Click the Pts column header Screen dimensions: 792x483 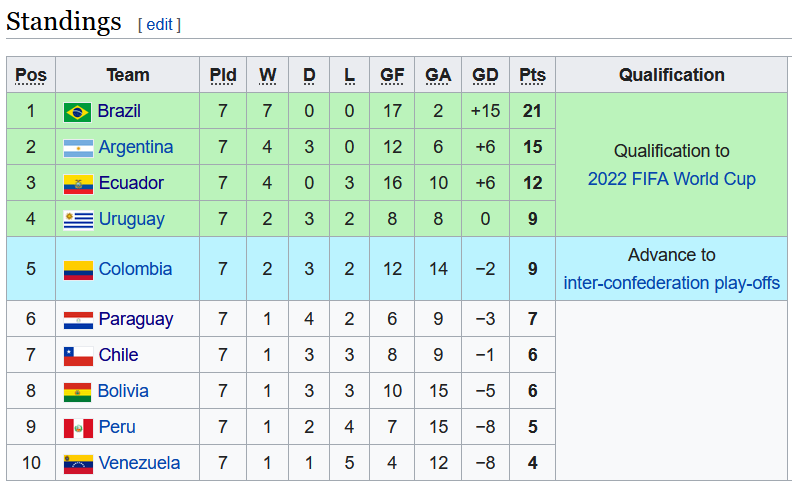[533, 75]
